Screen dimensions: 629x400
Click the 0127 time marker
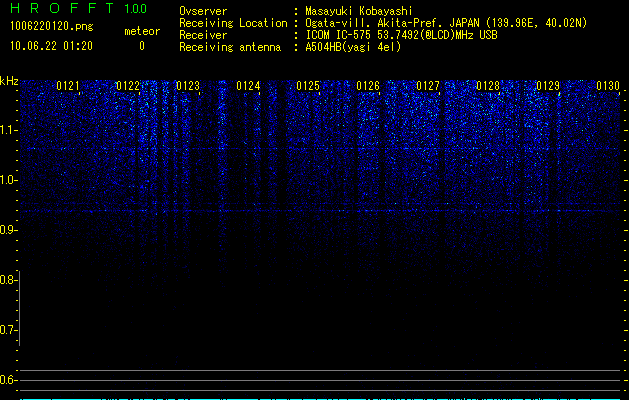(x=428, y=86)
